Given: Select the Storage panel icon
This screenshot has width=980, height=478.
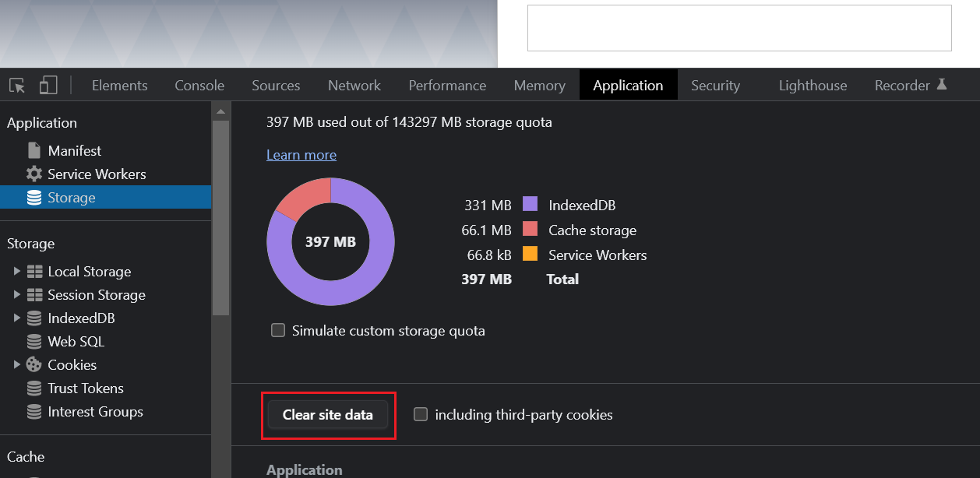Looking at the screenshot, I should click(x=35, y=197).
